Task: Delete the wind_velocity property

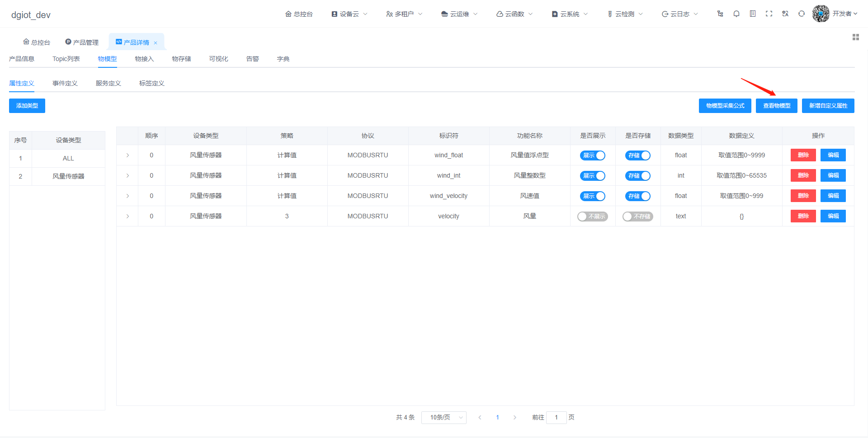Action: point(803,196)
